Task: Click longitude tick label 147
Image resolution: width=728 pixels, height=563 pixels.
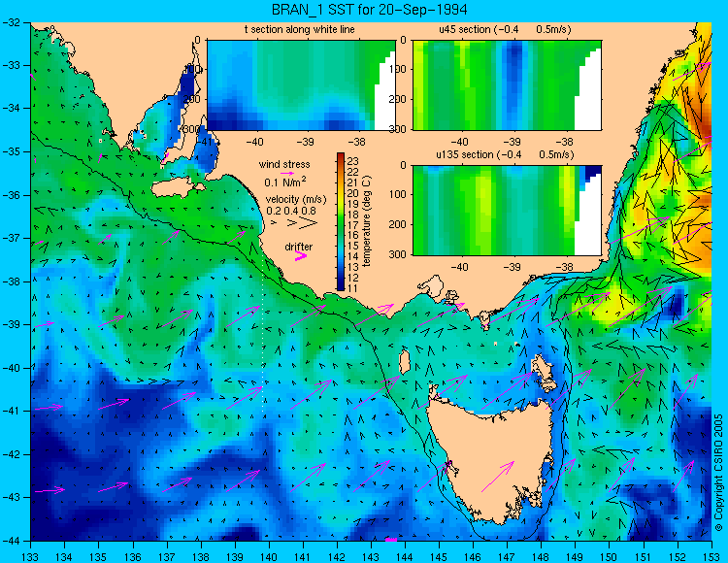Action: (507, 556)
